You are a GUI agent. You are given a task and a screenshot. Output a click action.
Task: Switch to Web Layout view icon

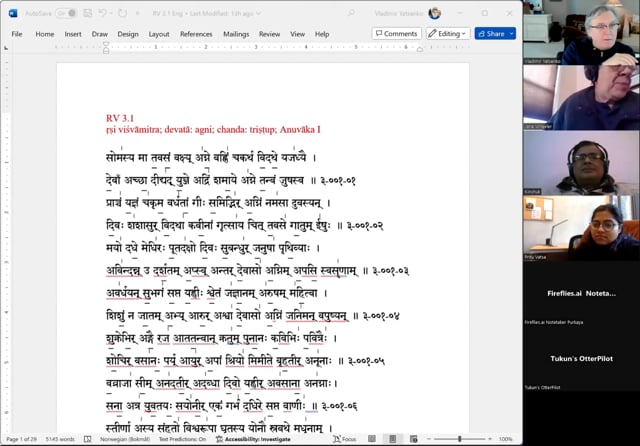click(x=413, y=439)
